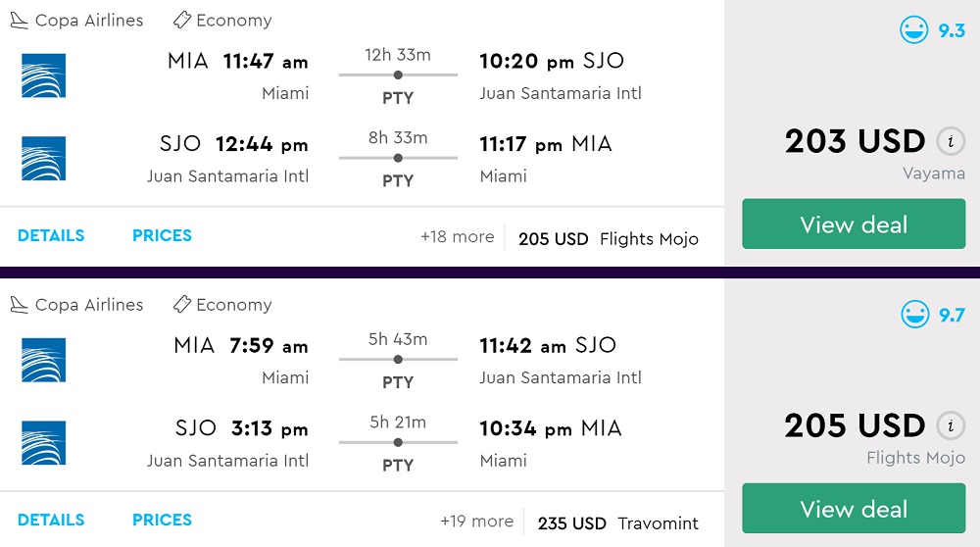Click Copa Airlines logo on MIA 7:59 am flight
980x547 pixels.
(x=43, y=360)
